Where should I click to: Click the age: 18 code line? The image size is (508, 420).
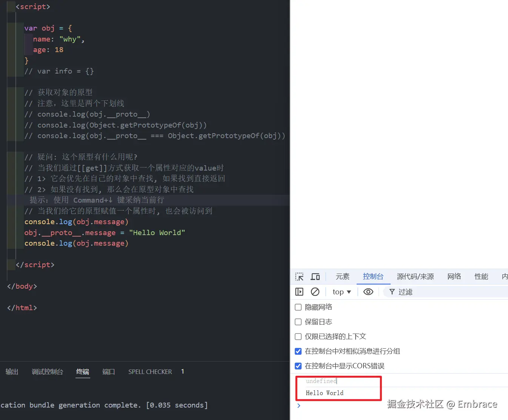(x=48, y=50)
